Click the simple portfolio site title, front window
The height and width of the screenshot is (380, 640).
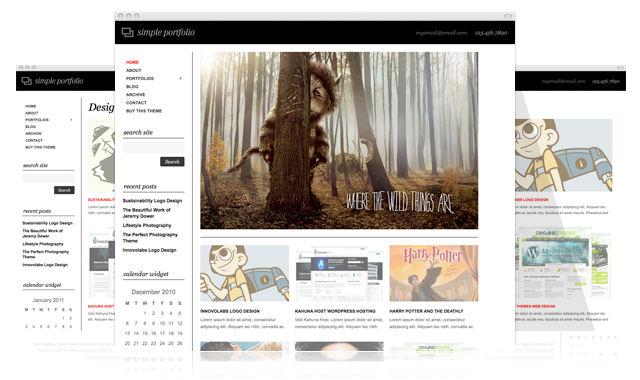pos(166,32)
